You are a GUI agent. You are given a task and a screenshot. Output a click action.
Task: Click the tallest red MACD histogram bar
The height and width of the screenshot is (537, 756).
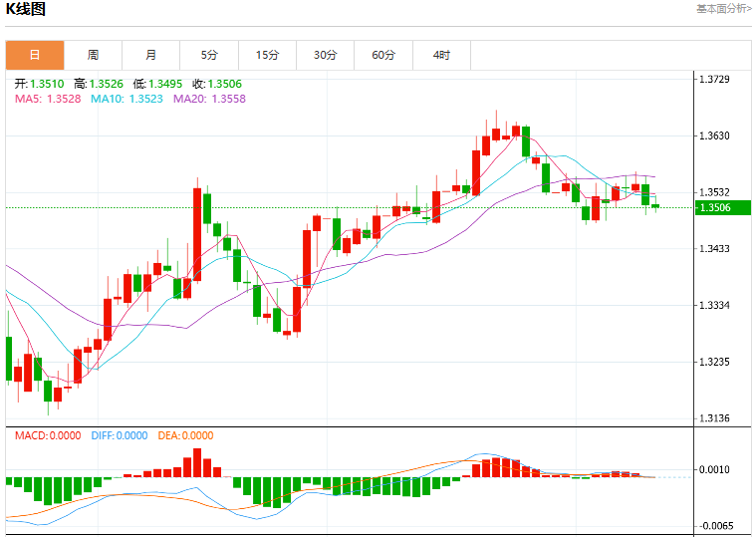tap(197, 462)
